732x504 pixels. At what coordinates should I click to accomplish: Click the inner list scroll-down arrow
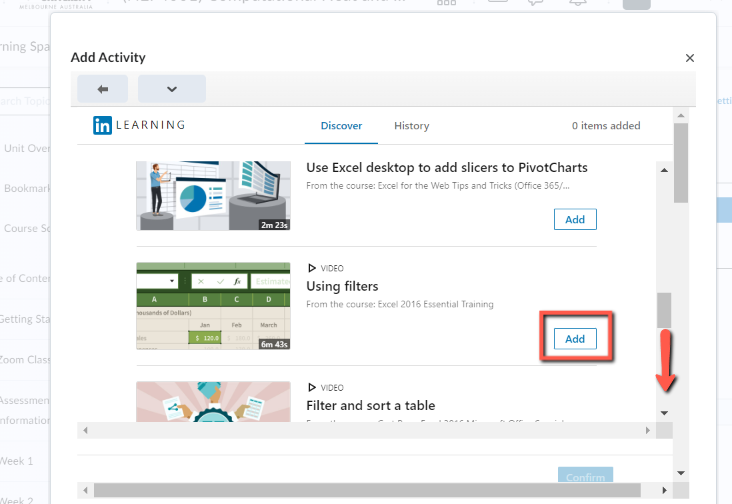[x=664, y=413]
